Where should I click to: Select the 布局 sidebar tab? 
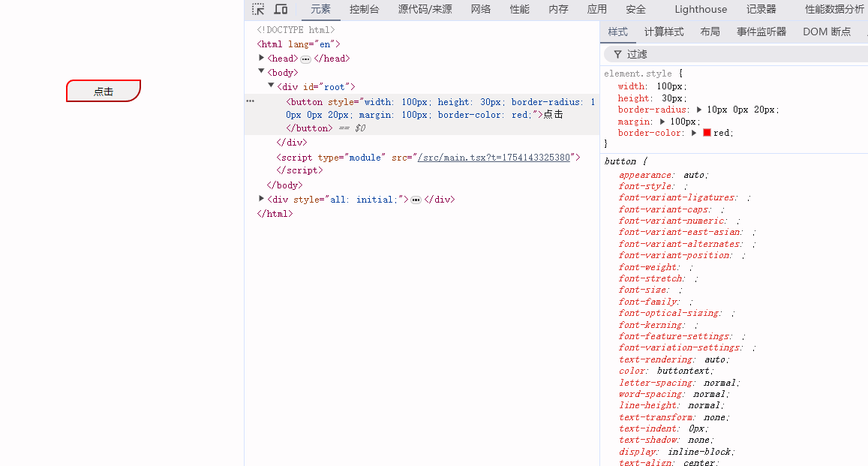[x=710, y=32]
